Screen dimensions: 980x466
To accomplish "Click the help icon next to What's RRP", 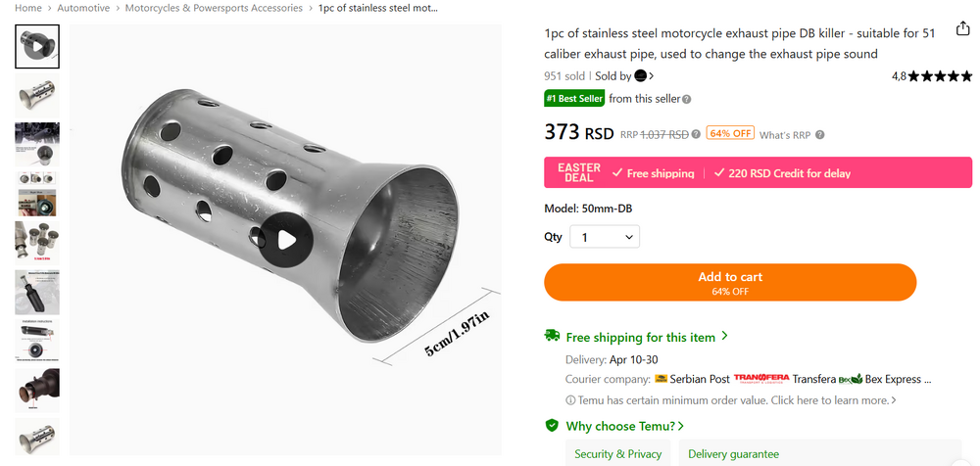I will click(x=820, y=135).
